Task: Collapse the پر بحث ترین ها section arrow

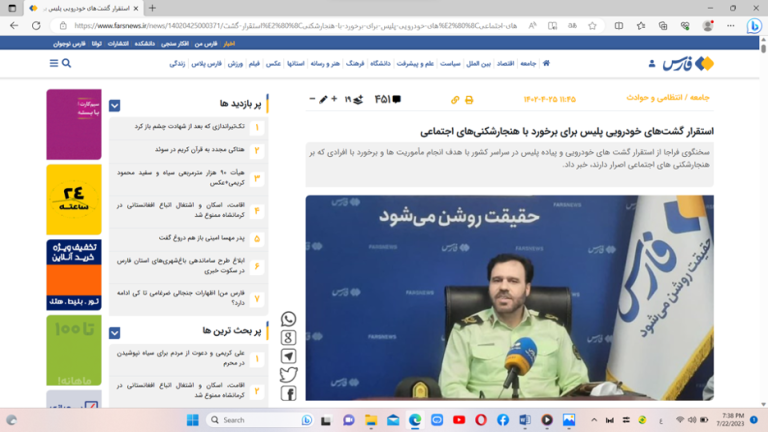Action: [115, 332]
